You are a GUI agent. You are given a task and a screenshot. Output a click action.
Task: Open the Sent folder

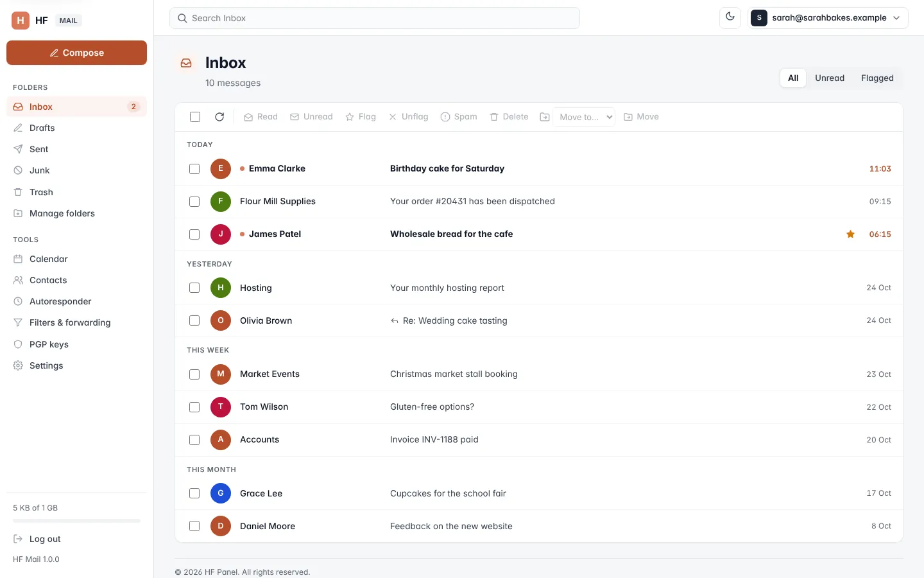[76, 149]
